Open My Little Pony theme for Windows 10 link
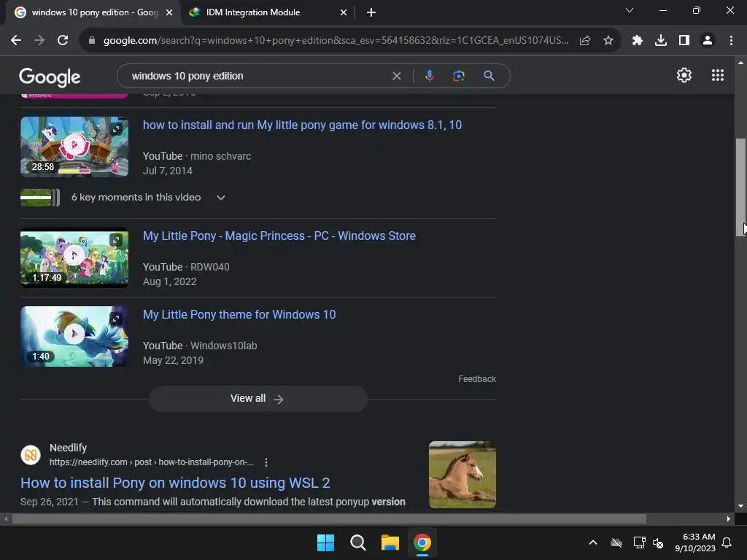Viewport: 747px width, 560px height. [239, 315]
